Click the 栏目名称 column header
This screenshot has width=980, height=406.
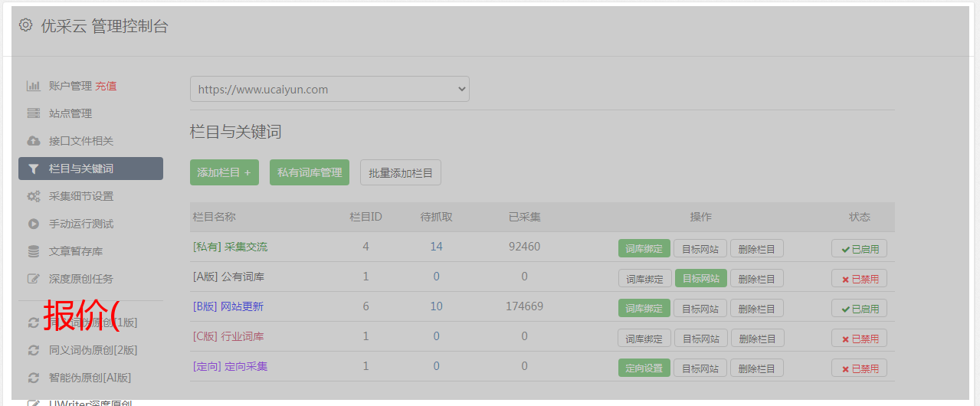click(215, 217)
